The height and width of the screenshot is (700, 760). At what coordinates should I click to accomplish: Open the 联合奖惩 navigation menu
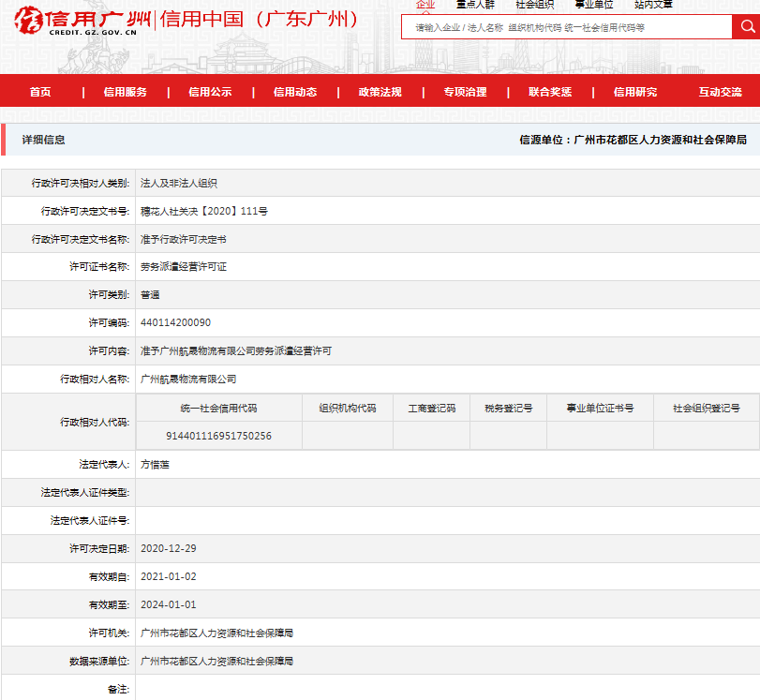coord(550,92)
